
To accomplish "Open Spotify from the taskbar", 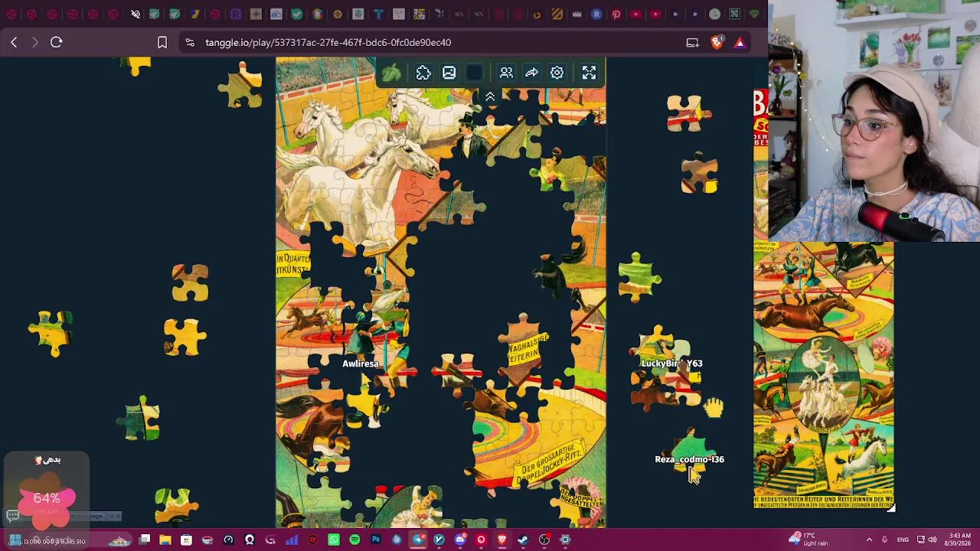I will click(x=354, y=540).
